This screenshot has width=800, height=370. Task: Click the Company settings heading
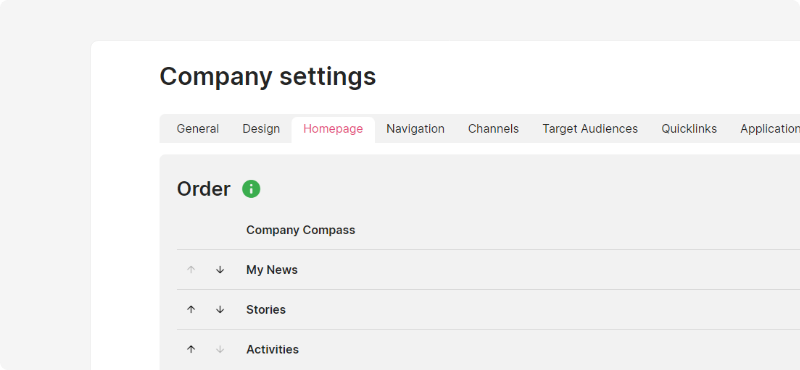tap(268, 77)
